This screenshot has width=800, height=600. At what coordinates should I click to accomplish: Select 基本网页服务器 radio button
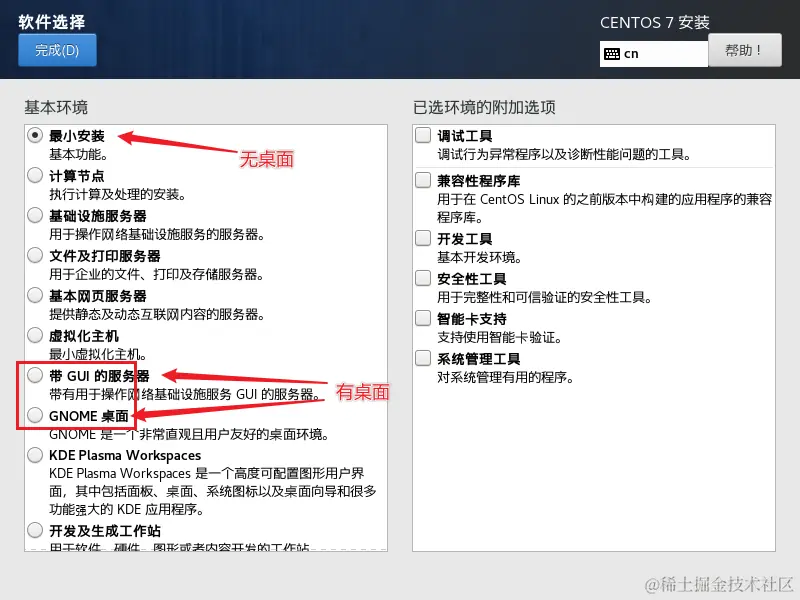(x=35, y=295)
